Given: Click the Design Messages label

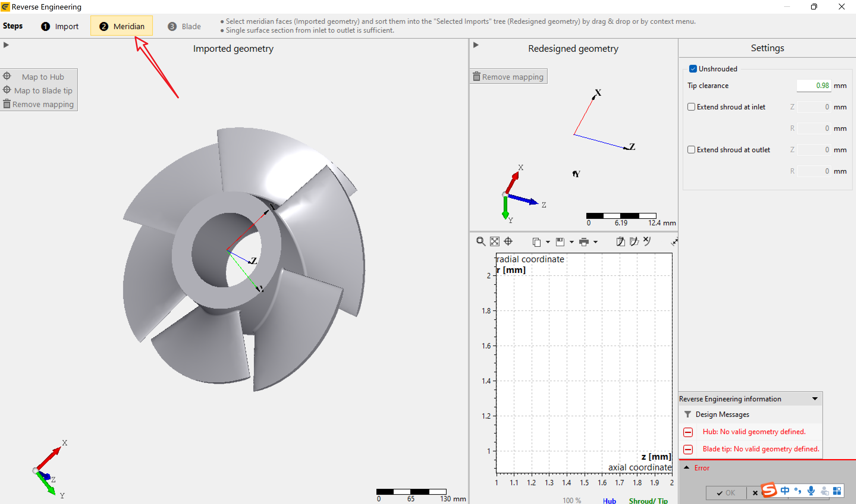Looking at the screenshot, I should point(722,414).
